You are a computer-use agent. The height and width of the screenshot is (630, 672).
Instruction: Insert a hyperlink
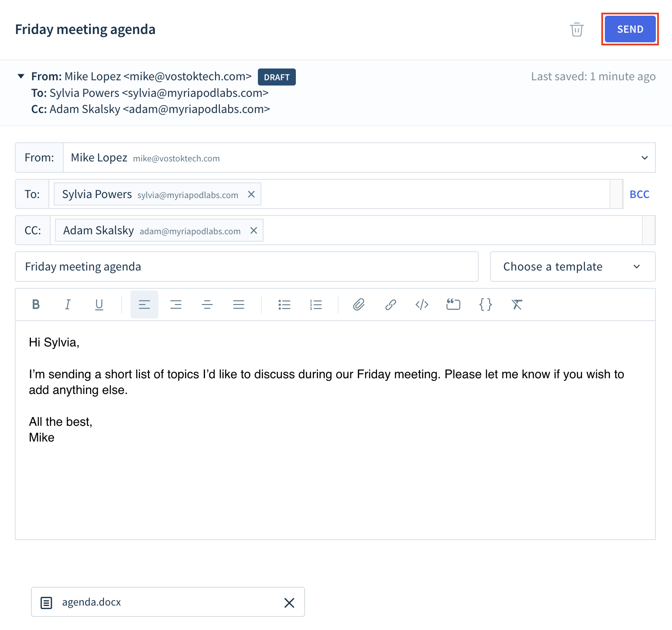391,305
